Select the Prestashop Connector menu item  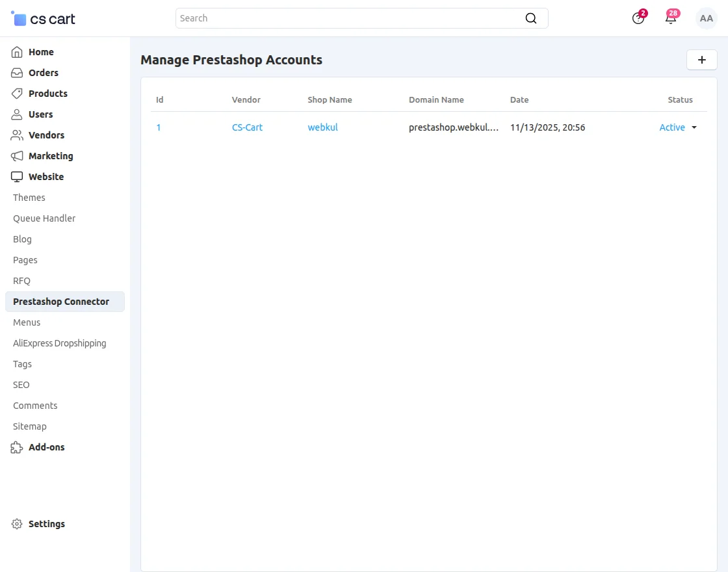[61, 302]
